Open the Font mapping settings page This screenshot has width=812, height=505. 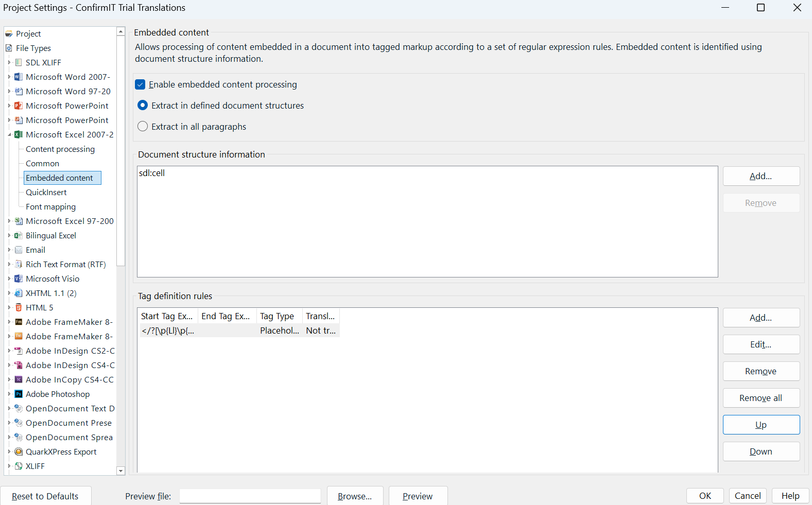50,206
